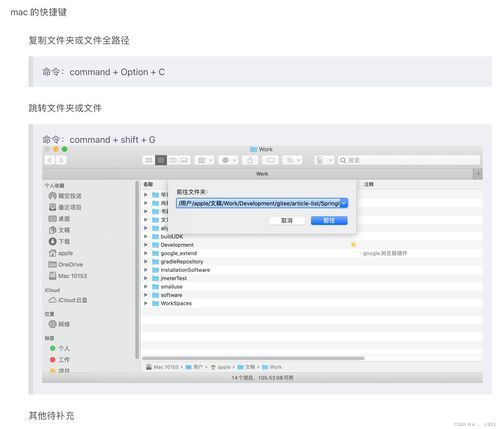
Task: Go back with the left arrow
Action: 50,160
